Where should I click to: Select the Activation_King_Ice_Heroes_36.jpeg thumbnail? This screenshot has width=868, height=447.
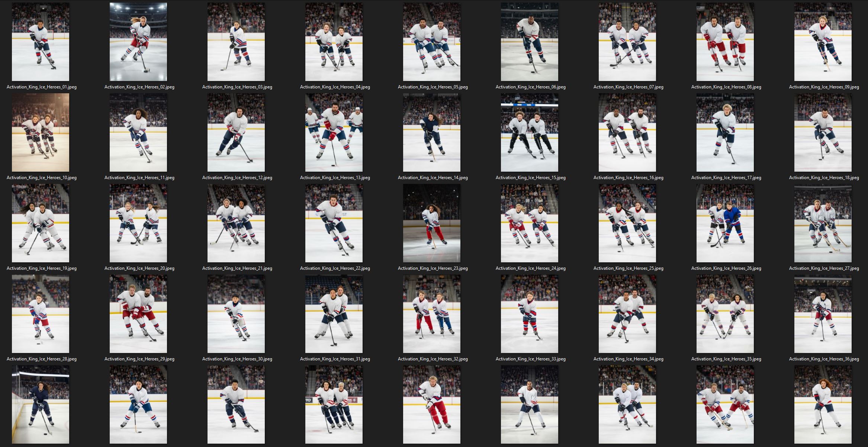pos(823,314)
